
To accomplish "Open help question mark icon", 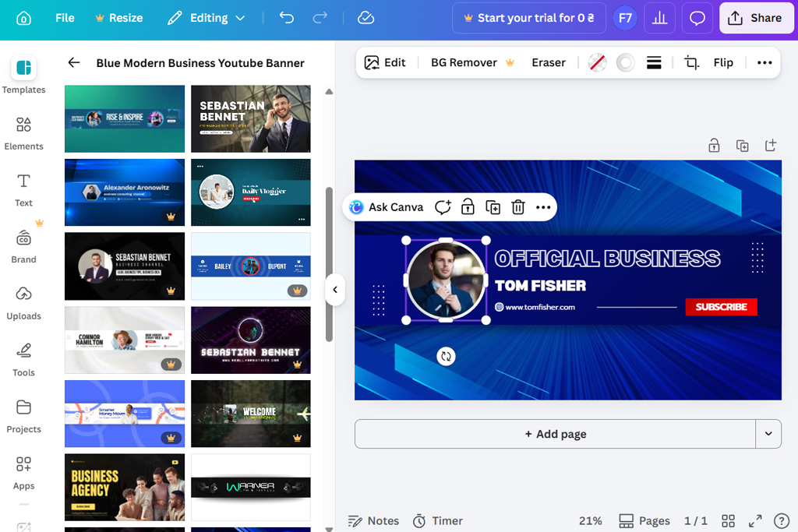I will point(781,521).
